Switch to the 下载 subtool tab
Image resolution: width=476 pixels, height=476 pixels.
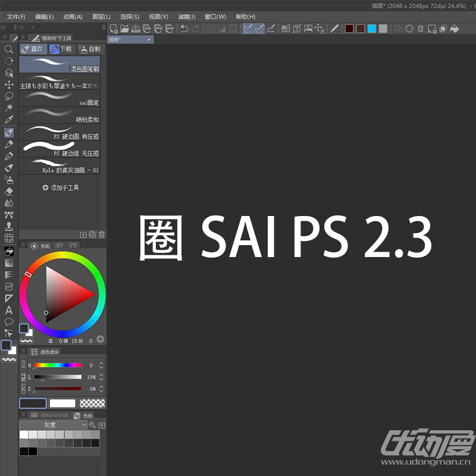[63, 49]
